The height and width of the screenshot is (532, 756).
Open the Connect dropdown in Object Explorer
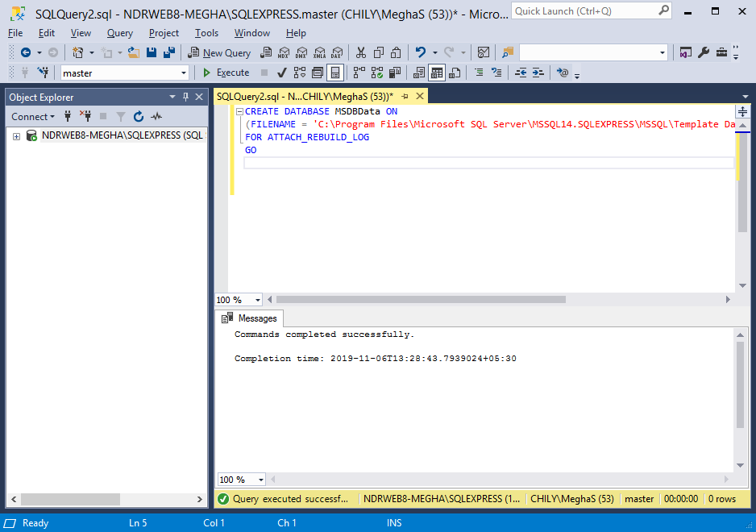32,117
